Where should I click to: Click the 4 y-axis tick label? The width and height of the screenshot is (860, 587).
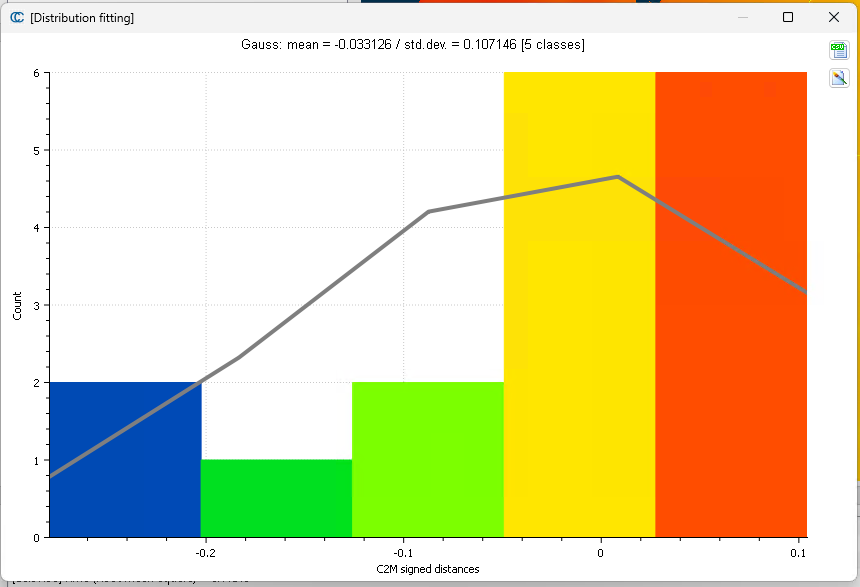(37, 228)
